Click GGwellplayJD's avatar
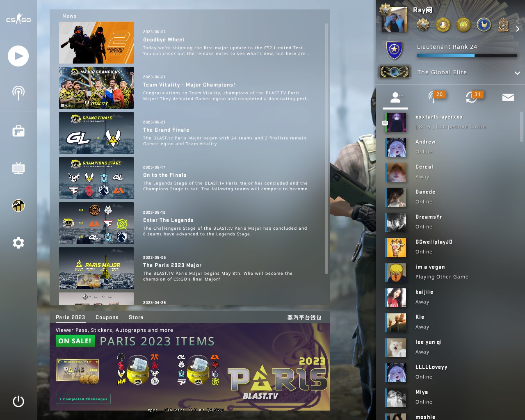The width and height of the screenshot is (525, 420). (397, 247)
